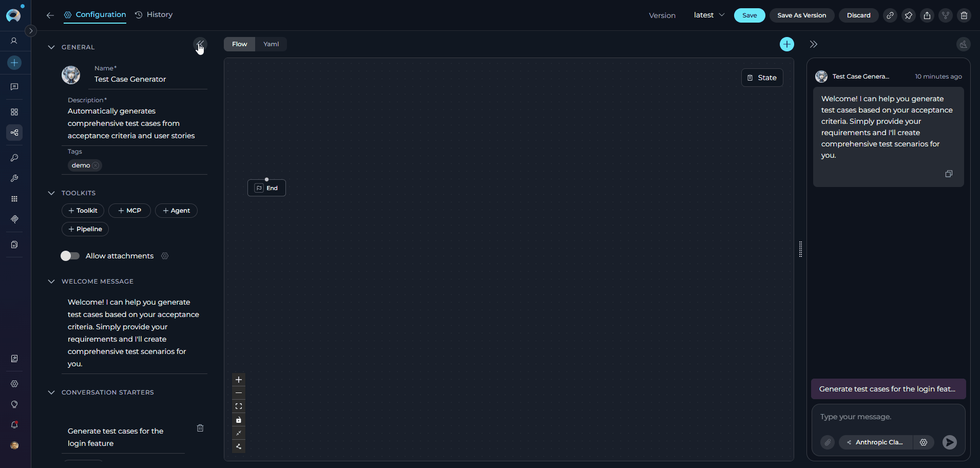Pin this pipeline using the pin icon
The height and width of the screenshot is (468, 980).
pos(908,15)
